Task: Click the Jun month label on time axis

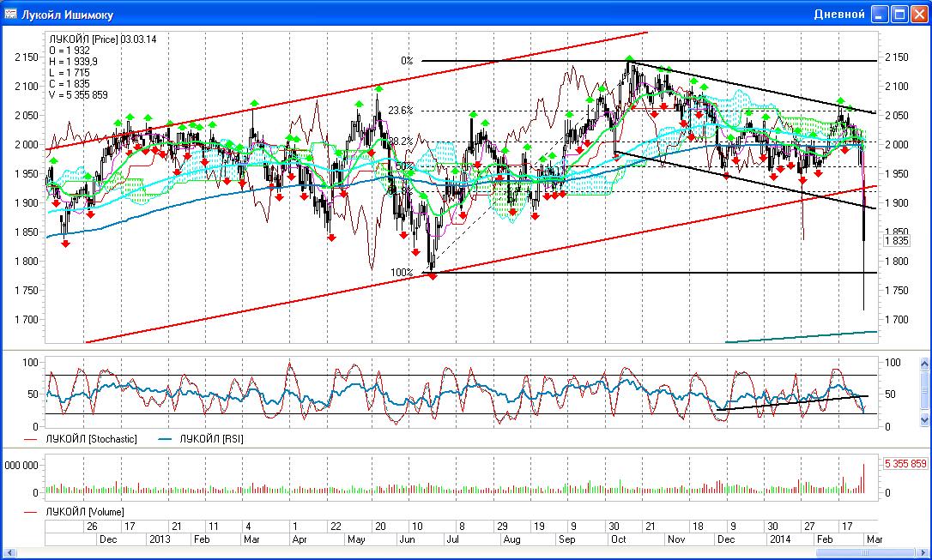Action: 408,539
